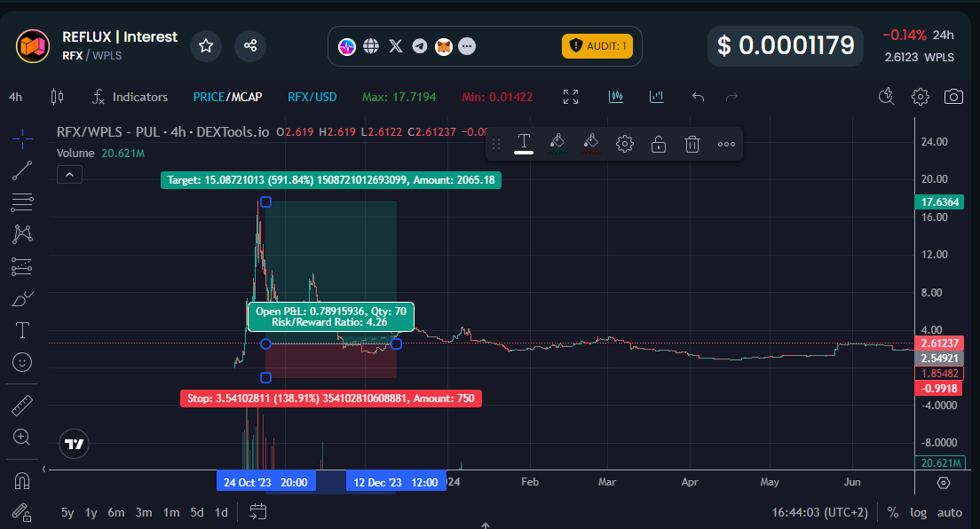Change the stop background color bucket

coord(590,144)
